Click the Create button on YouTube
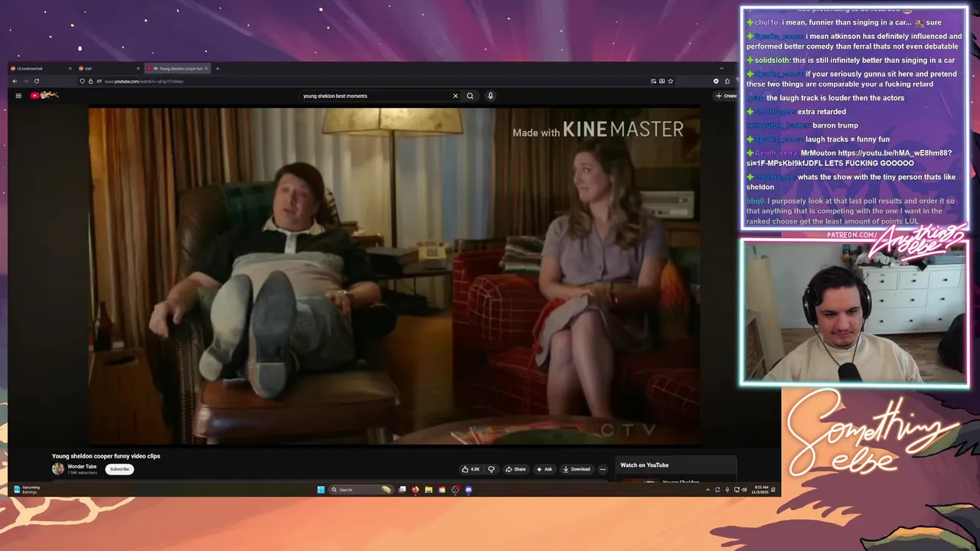The height and width of the screenshot is (551, 980). [x=726, y=96]
